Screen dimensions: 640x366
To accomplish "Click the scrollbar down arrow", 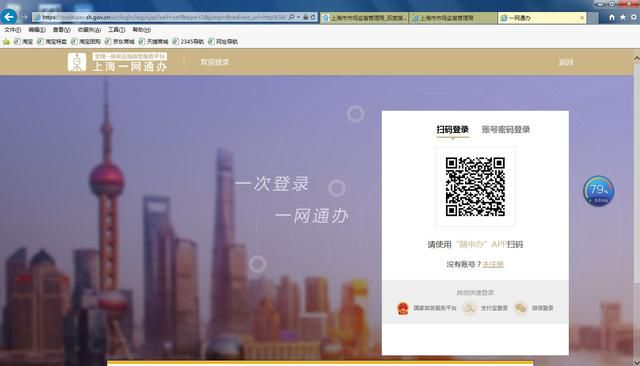I will [636, 362].
